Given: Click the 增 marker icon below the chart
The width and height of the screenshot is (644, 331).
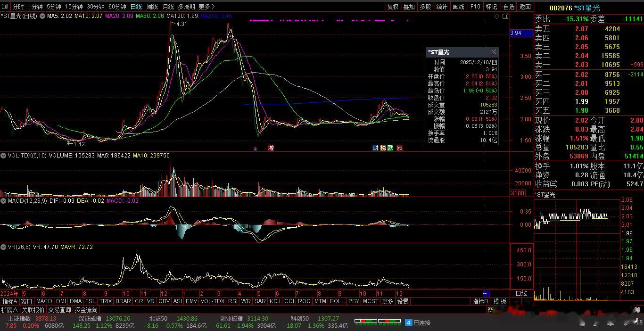Looking at the screenshot, I should 271,148.
